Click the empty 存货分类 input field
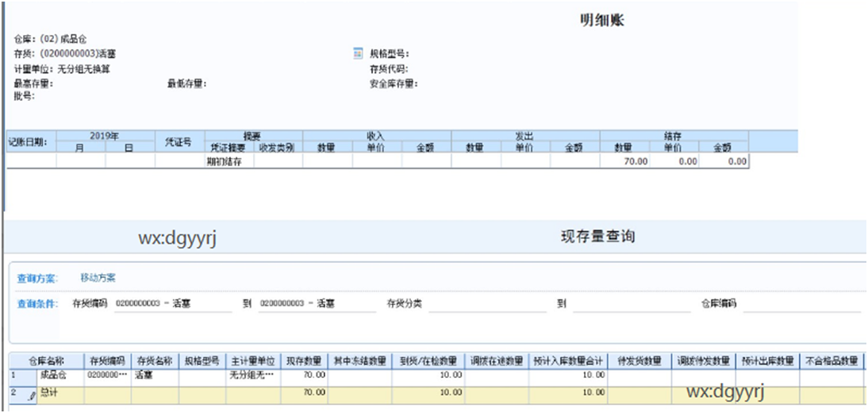This screenshot has width=868, height=413. tap(487, 304)
